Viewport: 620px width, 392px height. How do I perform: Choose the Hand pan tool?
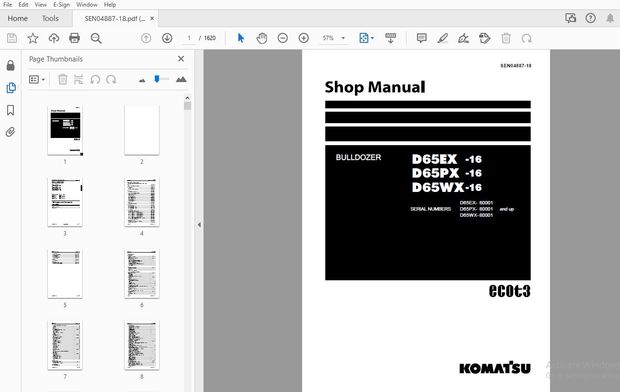coord(262,38)
